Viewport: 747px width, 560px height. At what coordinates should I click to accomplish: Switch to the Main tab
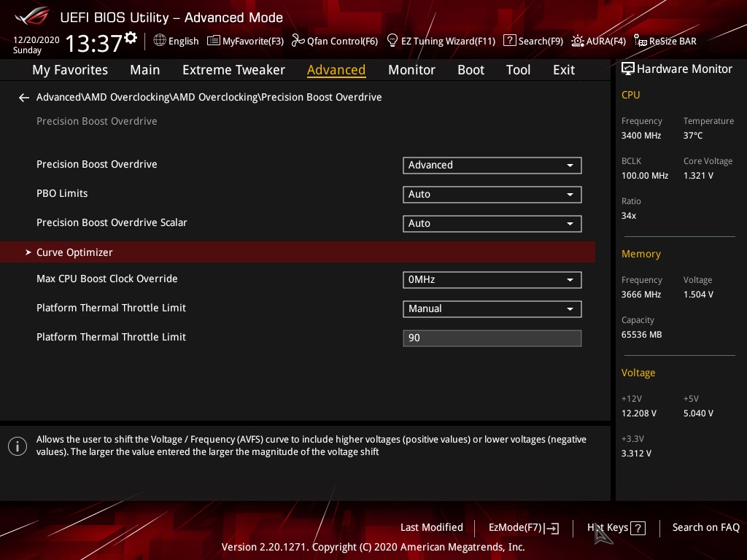coord(145,70)
